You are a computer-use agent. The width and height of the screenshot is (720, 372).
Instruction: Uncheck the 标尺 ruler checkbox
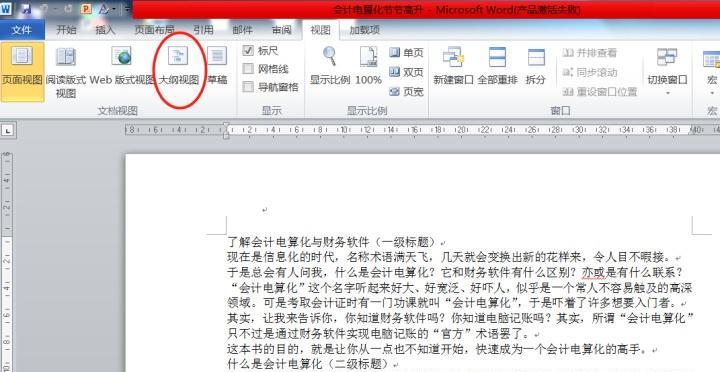248,51
